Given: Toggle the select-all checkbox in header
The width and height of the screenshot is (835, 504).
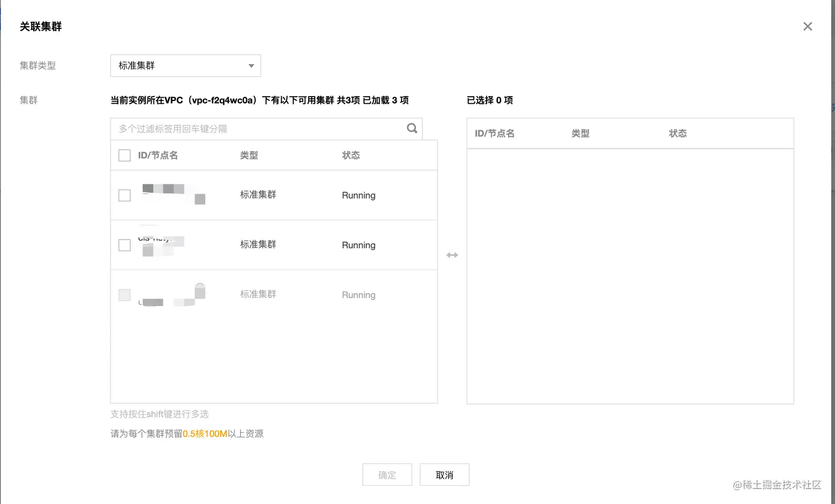Looking at the screenshot, I should [x=125, y=156].
